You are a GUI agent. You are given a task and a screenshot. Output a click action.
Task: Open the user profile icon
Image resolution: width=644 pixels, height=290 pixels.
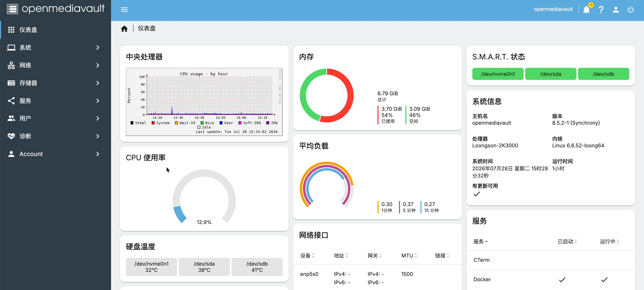pyautogui.click(x=616, y=10)
